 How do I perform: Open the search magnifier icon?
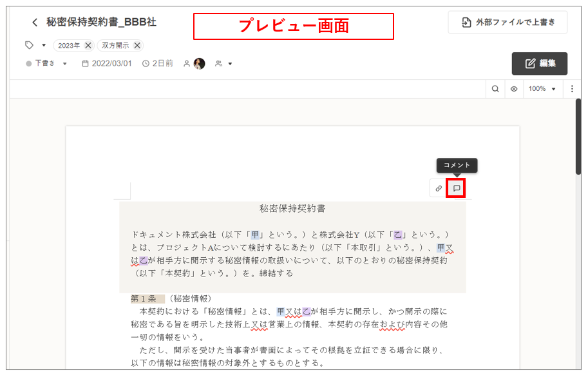pos(495,89)
